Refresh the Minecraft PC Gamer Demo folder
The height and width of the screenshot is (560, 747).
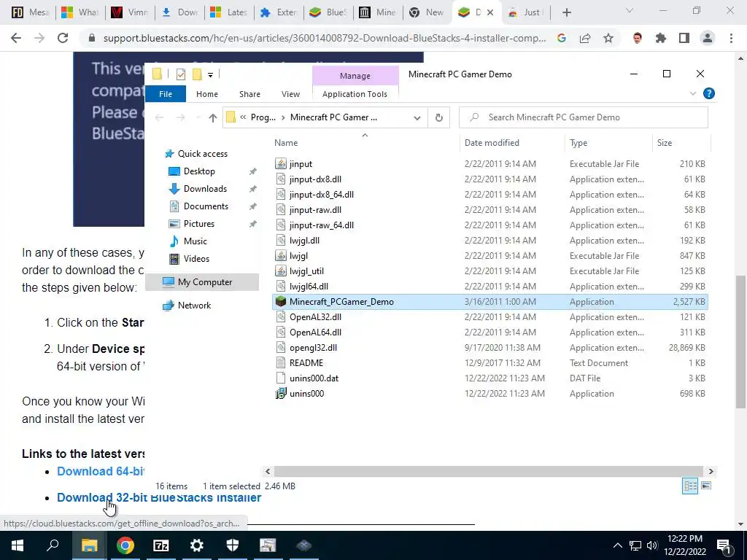(438, 117)
